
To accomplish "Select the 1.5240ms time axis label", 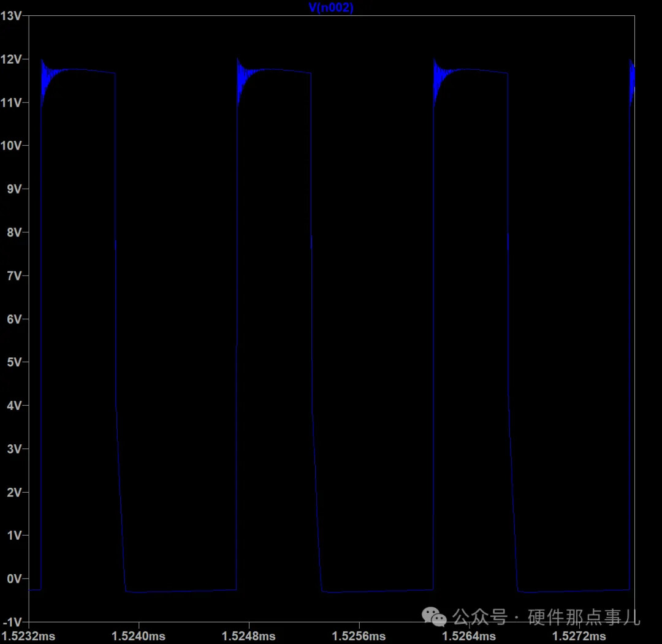I will click(x=139, y=636).
